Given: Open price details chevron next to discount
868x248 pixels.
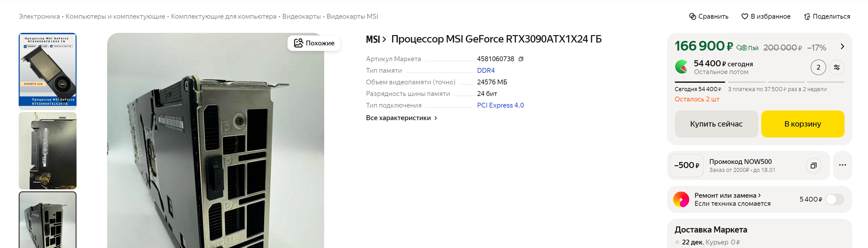Looking at the screenshot, I should click(x=842, y=47).
